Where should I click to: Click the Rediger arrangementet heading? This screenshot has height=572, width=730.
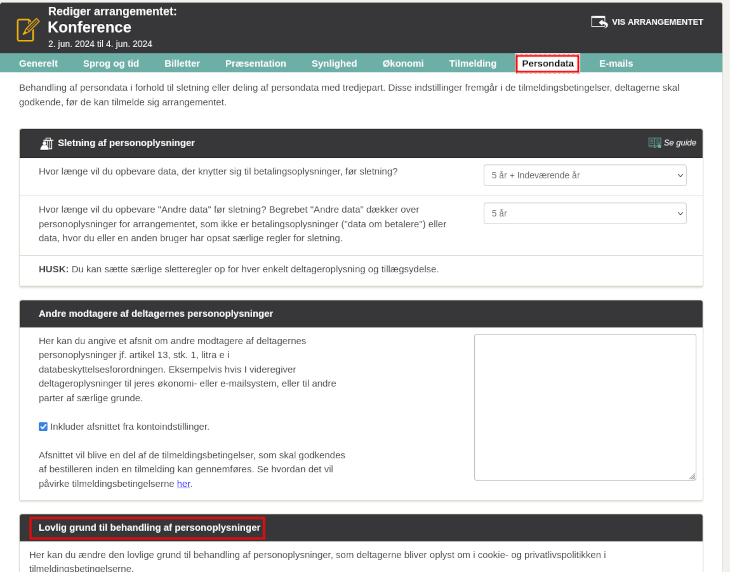112,11
